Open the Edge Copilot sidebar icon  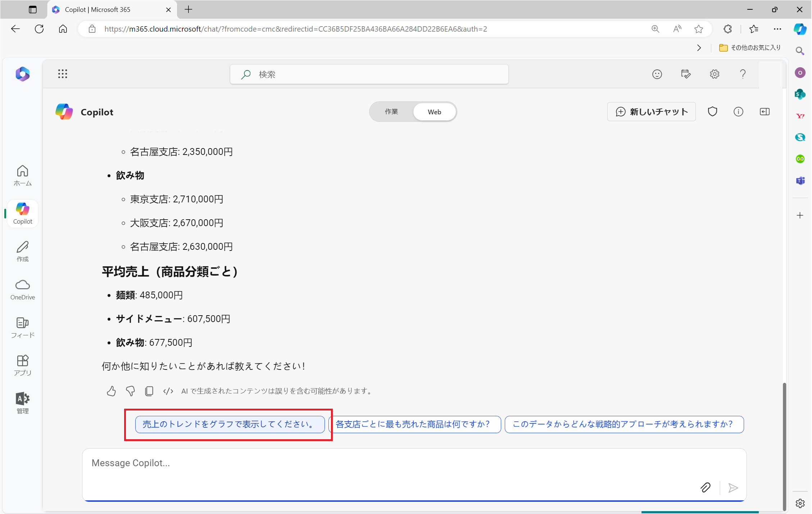coord(800,29)
